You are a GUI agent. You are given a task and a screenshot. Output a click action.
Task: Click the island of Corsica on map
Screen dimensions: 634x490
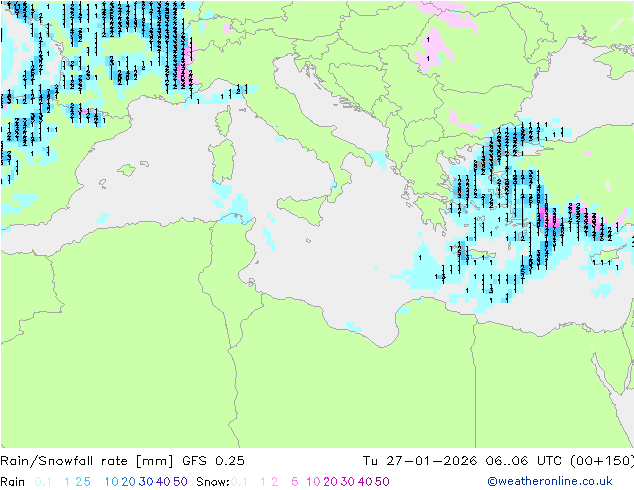(223, 121)
